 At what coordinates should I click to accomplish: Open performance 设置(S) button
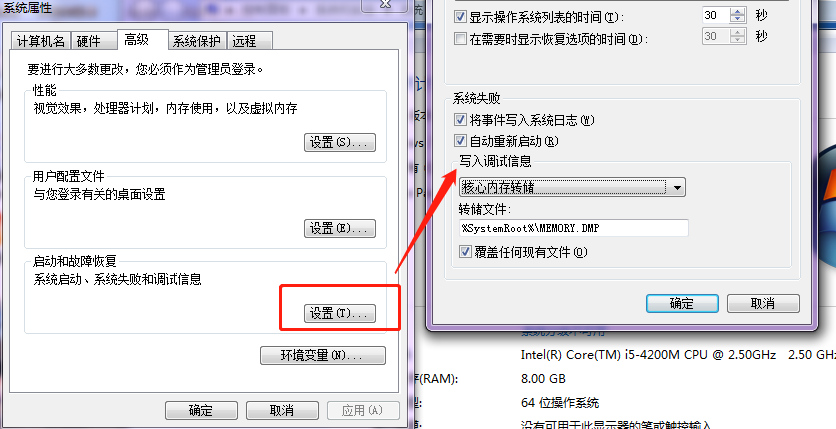coord(340,142)
